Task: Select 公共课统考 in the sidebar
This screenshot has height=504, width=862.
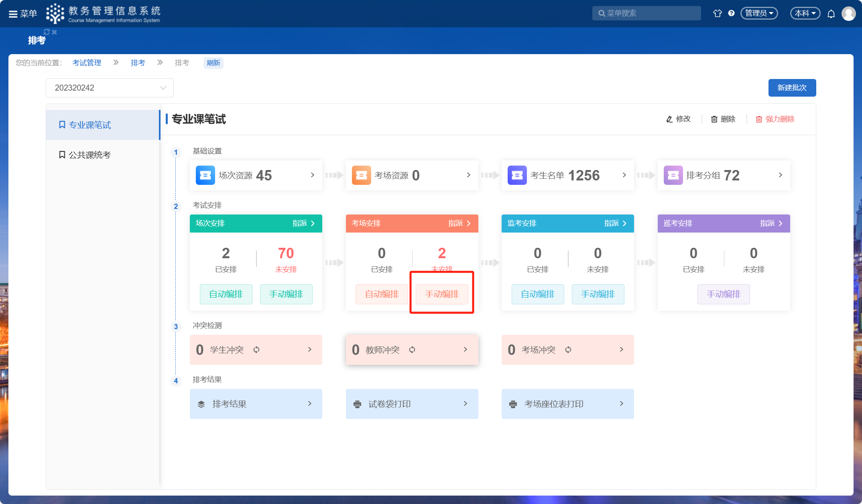Action: point(89,155)
